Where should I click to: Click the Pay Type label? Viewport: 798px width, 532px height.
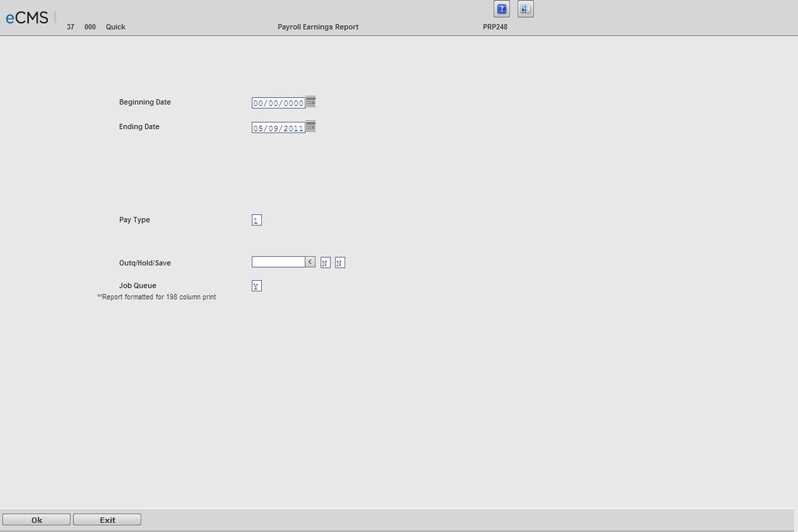coord(134,220)
